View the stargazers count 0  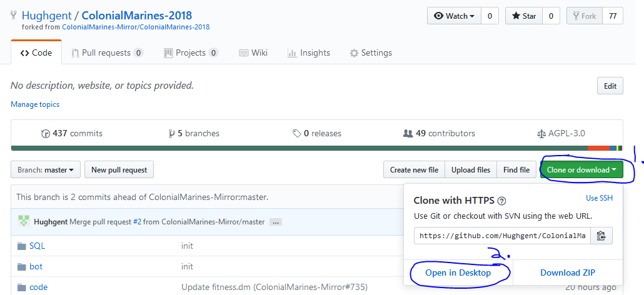coord(551,16)
